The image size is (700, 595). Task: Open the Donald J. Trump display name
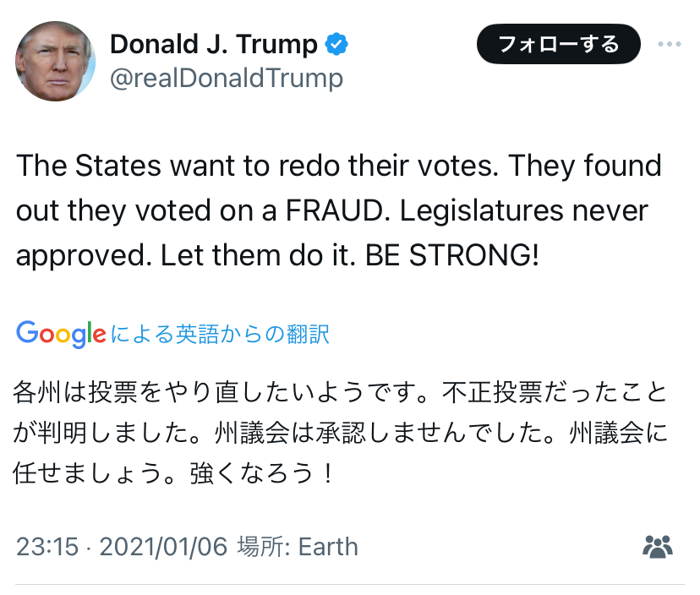click(x=213, y=43)
